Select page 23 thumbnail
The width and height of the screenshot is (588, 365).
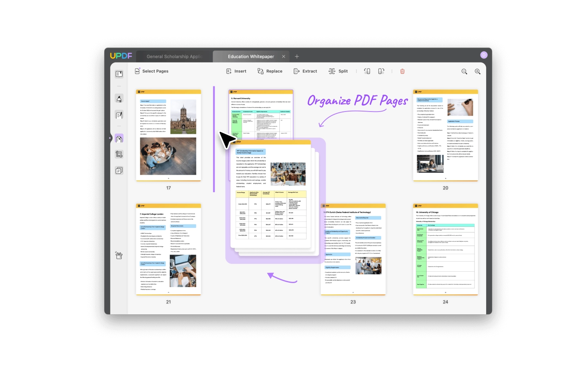353,249
